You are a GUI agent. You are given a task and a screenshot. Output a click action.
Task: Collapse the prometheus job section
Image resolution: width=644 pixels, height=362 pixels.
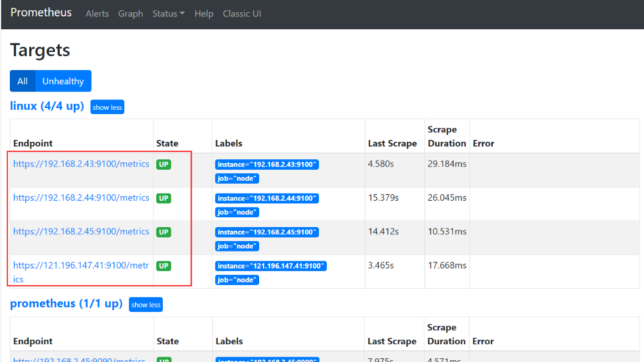[146, 304]
